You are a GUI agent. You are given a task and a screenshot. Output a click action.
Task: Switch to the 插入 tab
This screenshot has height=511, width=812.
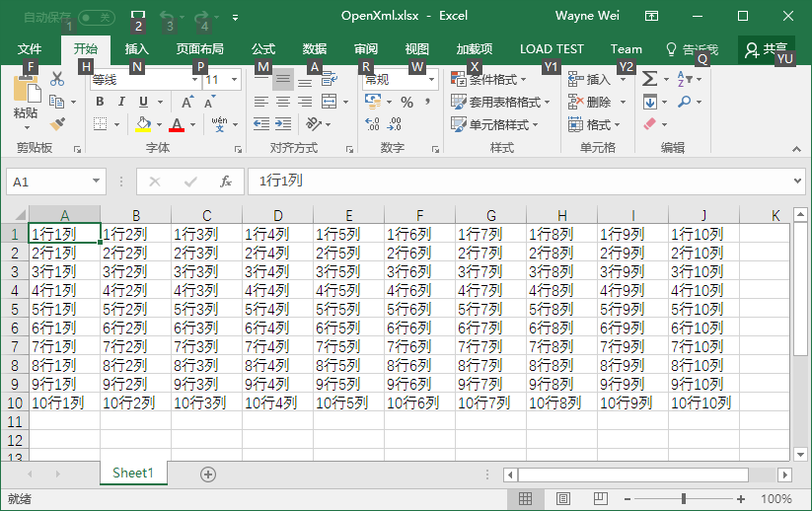tap(137, 49)
